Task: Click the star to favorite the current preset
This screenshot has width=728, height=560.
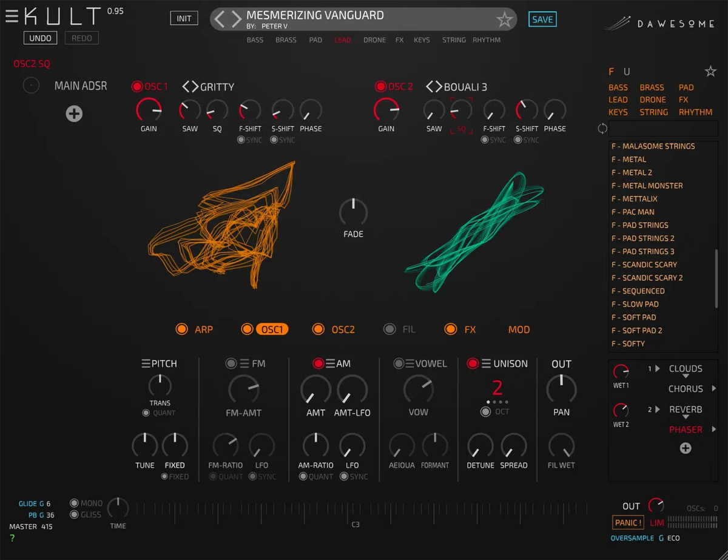Action: point(505,19)
